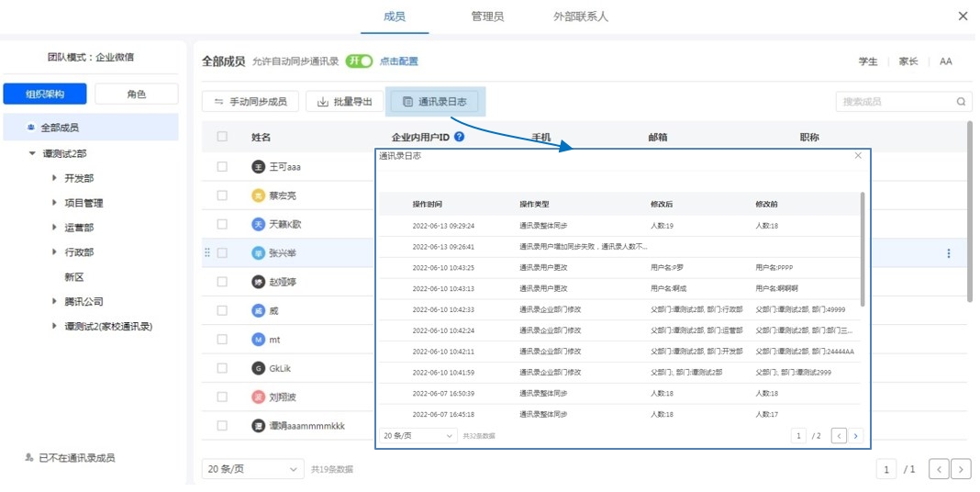Click the 点击配置 link
980x492 pixels.
click(399, 61)
